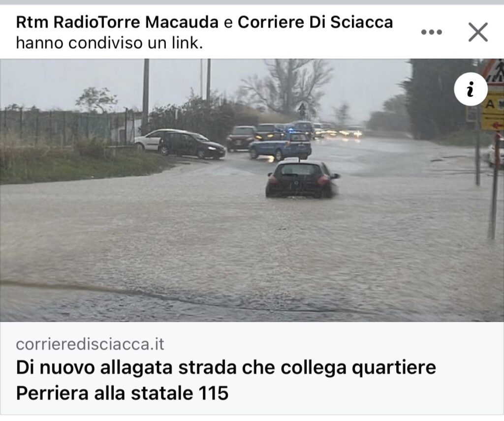Click the blue police car in the photo
This screenshot has height=421, width=504.
pyautogui.click(x=280, y=146)
